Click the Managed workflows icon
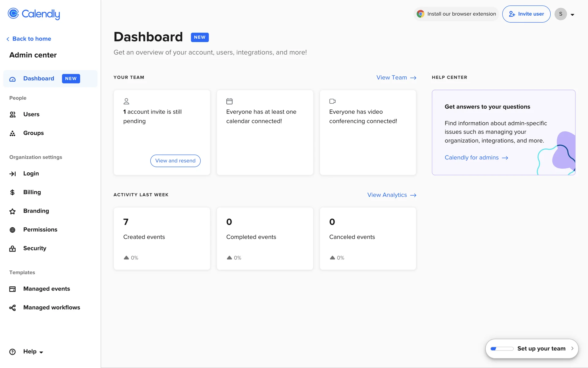 click(x=13, y=308)
